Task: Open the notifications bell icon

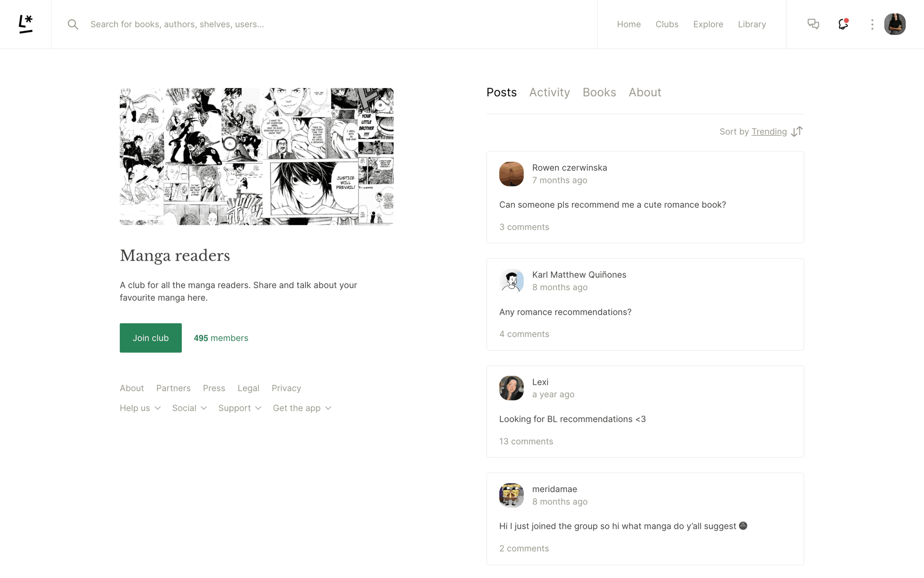Action: tap(843, 24)
